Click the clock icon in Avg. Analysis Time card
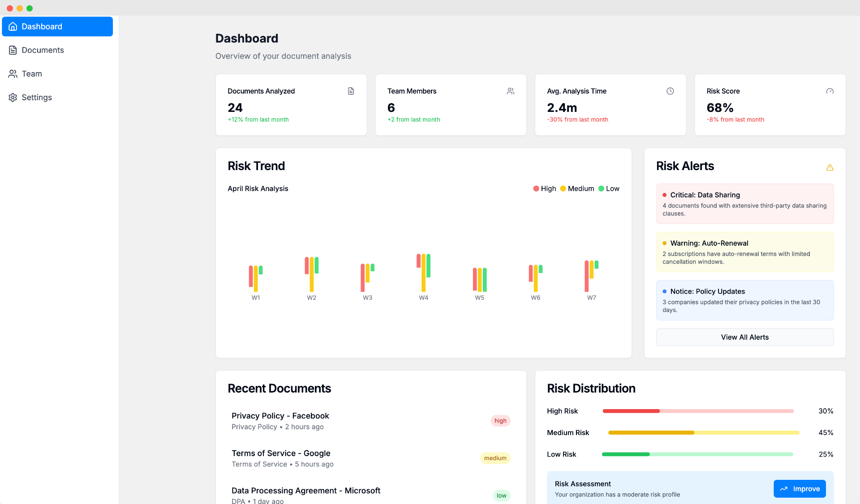 coord(670,91)
